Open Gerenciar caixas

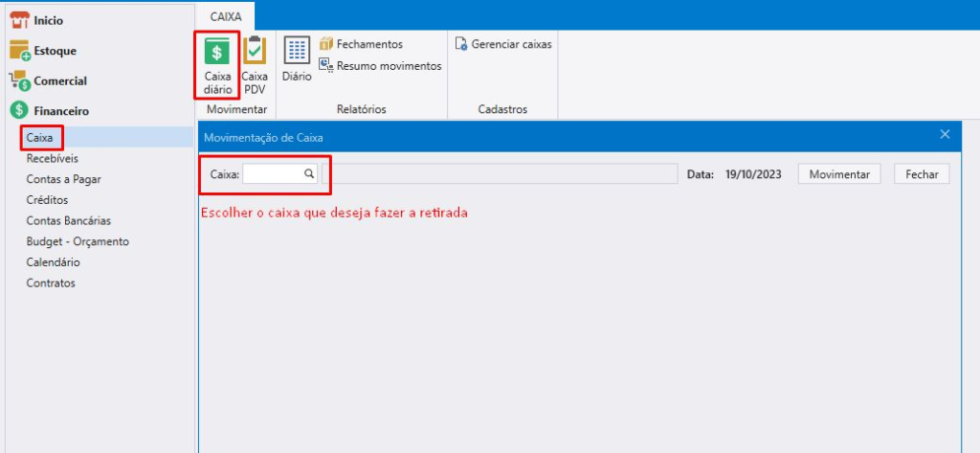point(503,44)
